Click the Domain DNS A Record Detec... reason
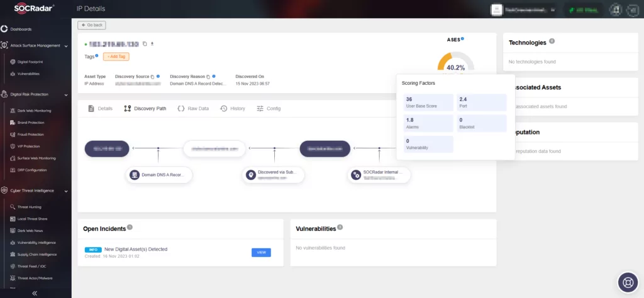This screenshot has width=644, height=298. point(198,84)
